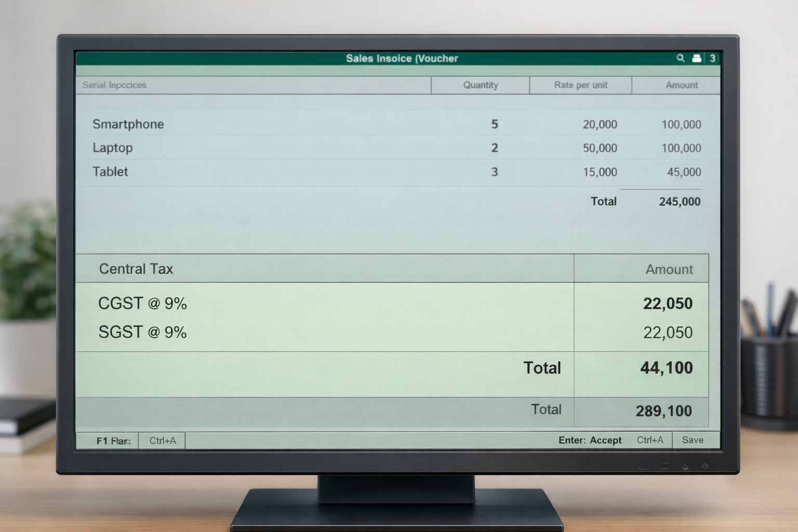This screenshot has height=532, width=798.
Task: Open the notification count showing 3
Action: 713,59
